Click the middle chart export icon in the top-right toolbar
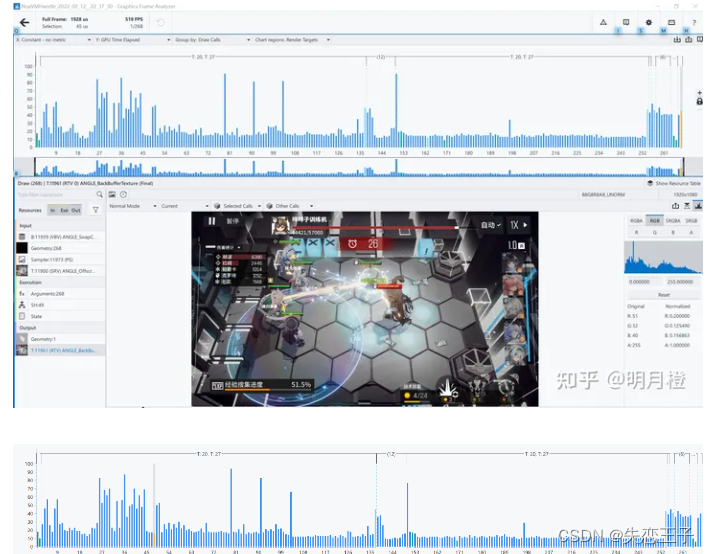 point(688,40)
